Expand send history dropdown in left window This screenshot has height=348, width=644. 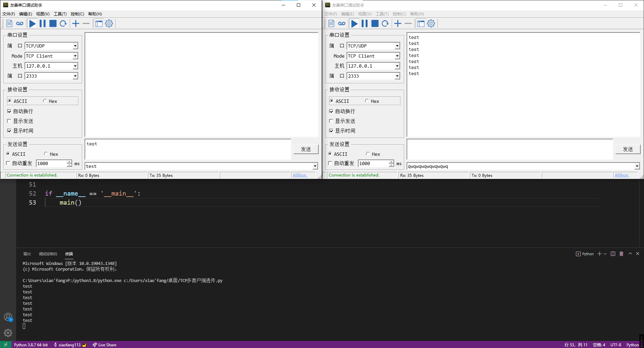(x=315, y=166)
